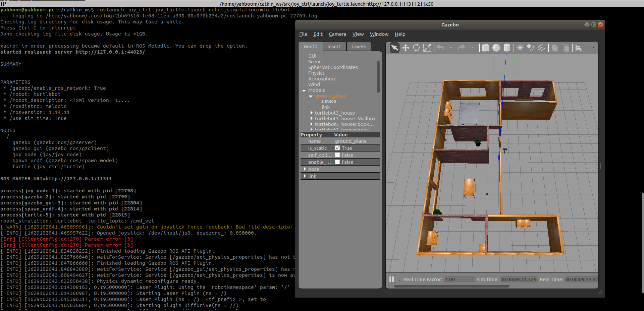Collapse the Models tree node

(304, 90)
